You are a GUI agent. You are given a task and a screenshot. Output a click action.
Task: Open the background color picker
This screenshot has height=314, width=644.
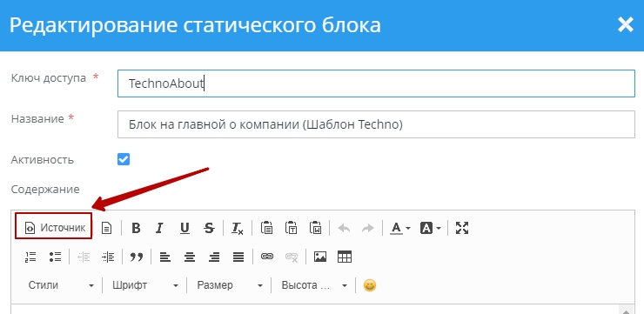point(430,228)
